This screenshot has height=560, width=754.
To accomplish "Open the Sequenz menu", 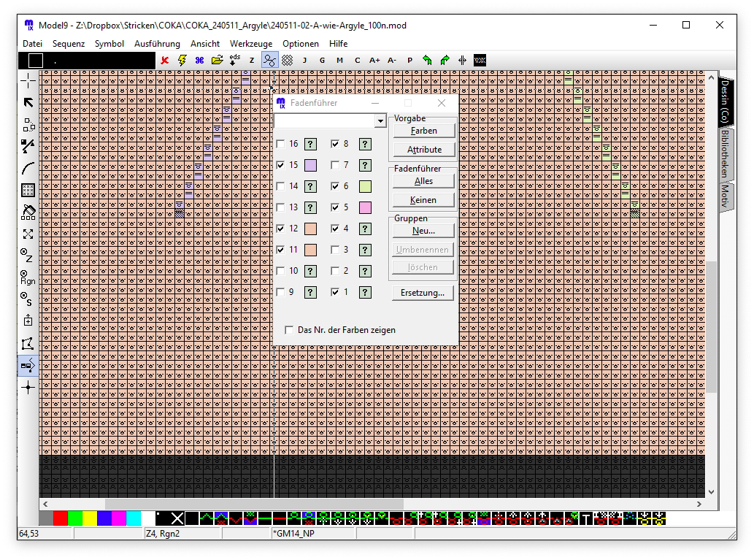I will [68, 44].
